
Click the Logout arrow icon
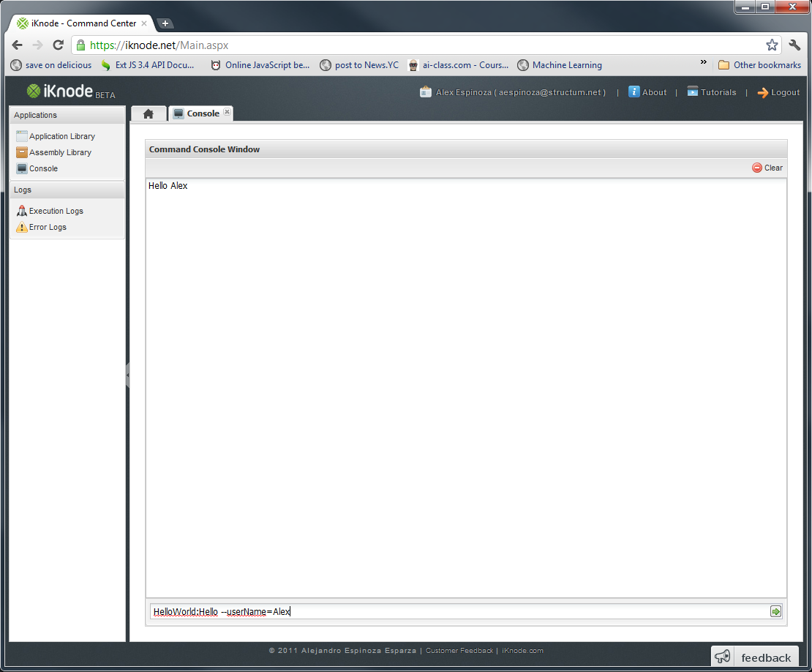[x=763, y=93]
